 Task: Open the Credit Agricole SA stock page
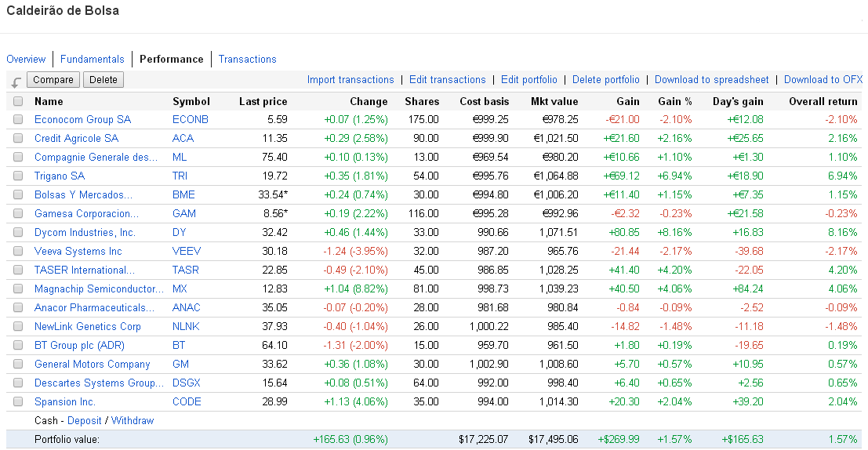(x=76, y=139)
